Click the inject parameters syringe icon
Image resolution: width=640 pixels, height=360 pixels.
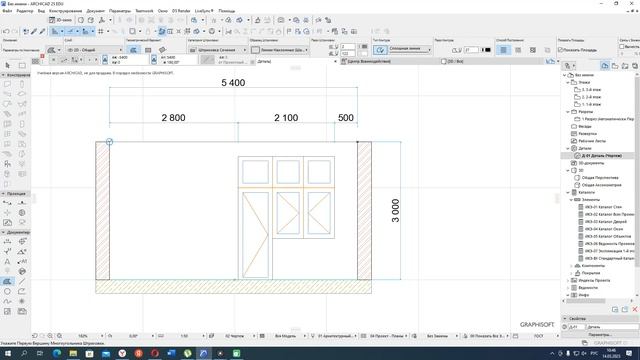point(42,31)
